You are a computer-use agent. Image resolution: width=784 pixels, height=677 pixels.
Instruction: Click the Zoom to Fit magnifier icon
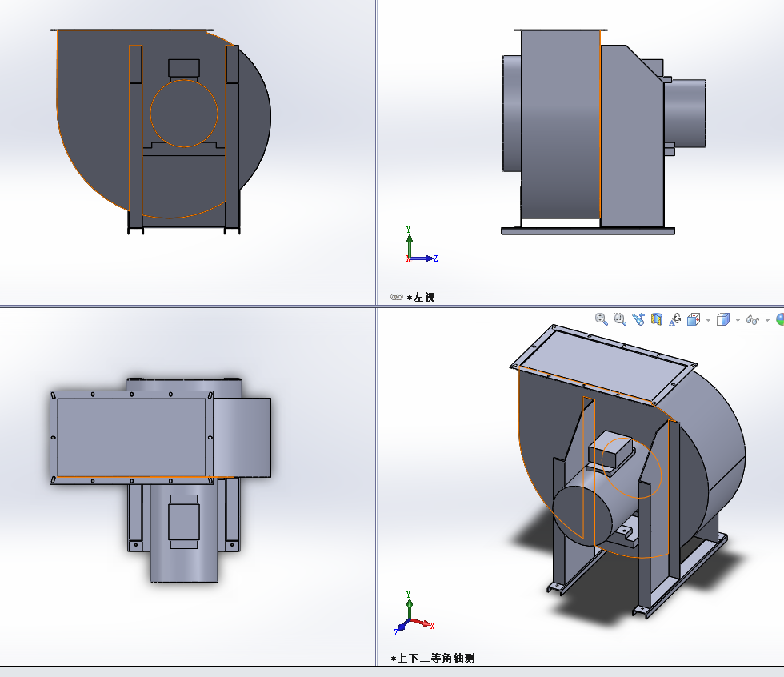point(601,319)
